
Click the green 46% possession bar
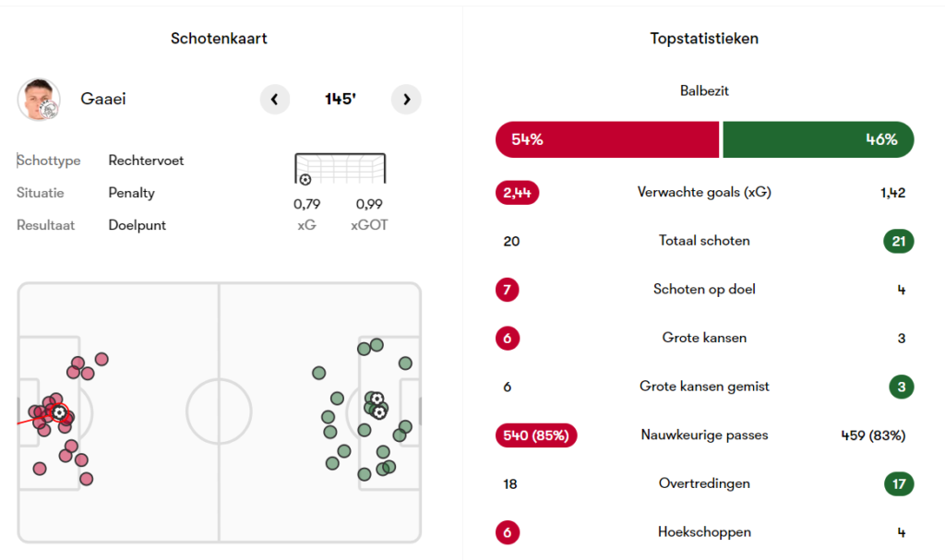(x=818, y=140)
